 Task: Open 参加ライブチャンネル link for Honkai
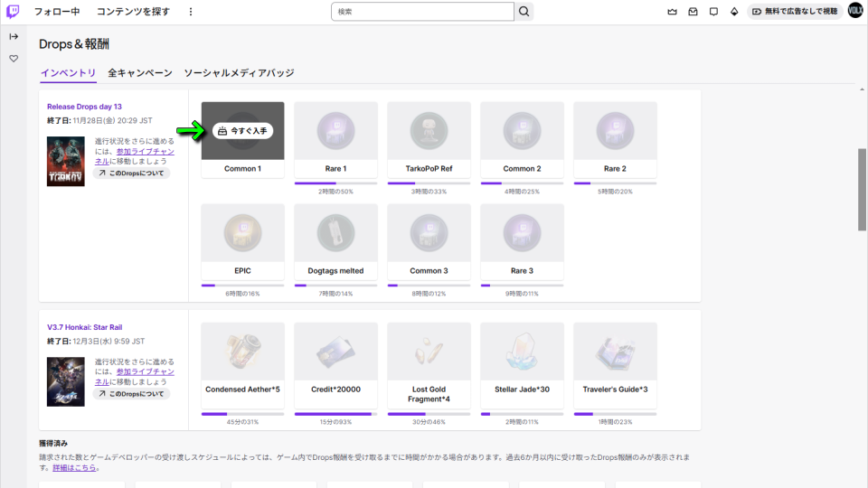coord(135,377)
